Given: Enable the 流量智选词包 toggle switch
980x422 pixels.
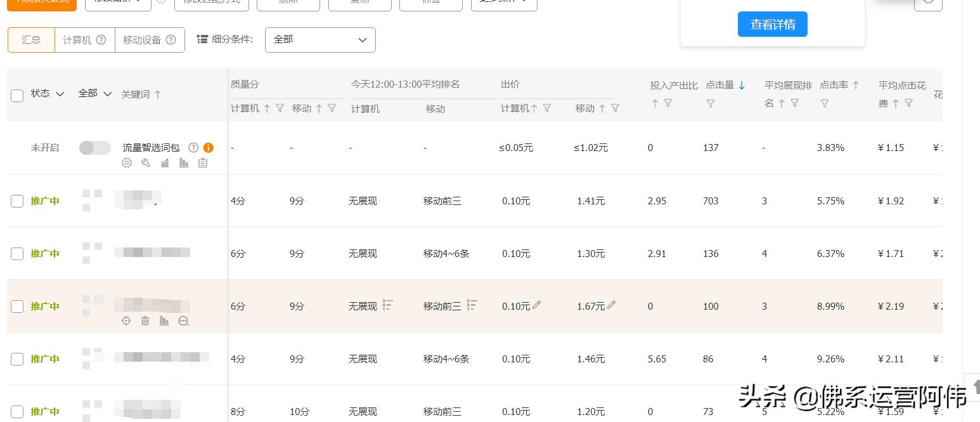Looking at the screenshot, I should [x=94, y=147].
